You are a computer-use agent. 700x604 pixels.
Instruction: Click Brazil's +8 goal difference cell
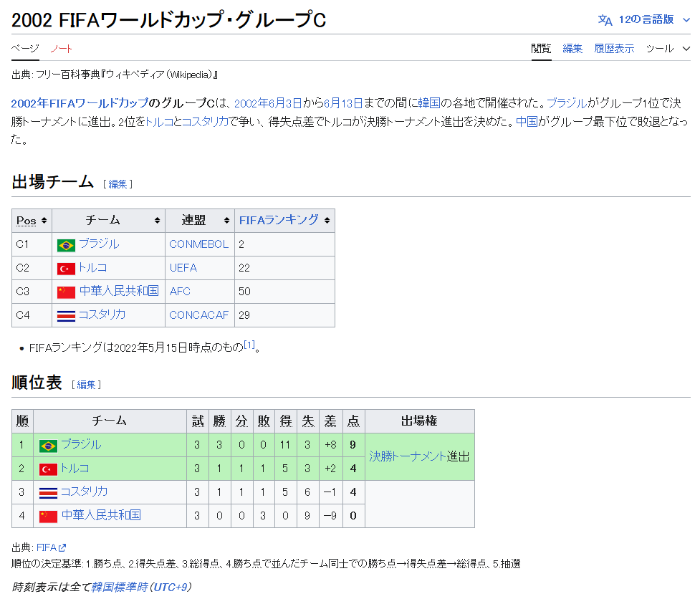[331, 445]
